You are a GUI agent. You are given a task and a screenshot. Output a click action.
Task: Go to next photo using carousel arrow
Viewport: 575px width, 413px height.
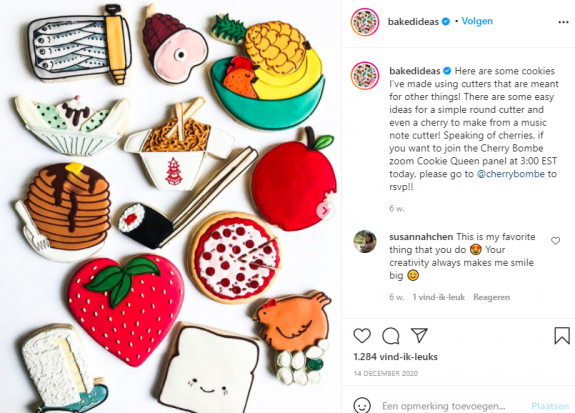(325, 211)
